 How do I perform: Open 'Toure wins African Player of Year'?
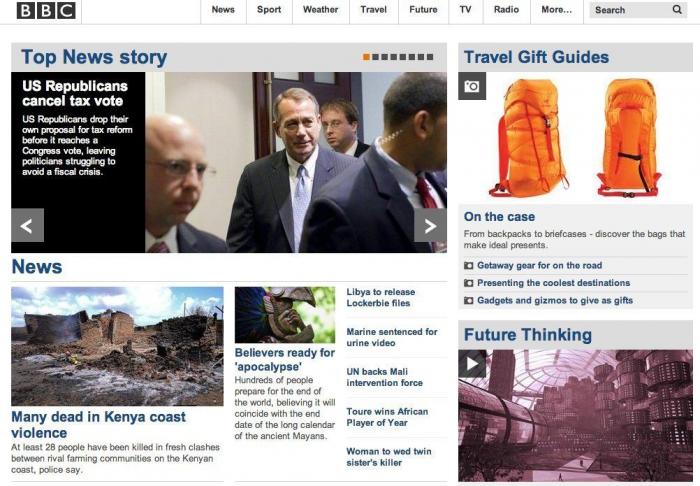tap(387, 417)
